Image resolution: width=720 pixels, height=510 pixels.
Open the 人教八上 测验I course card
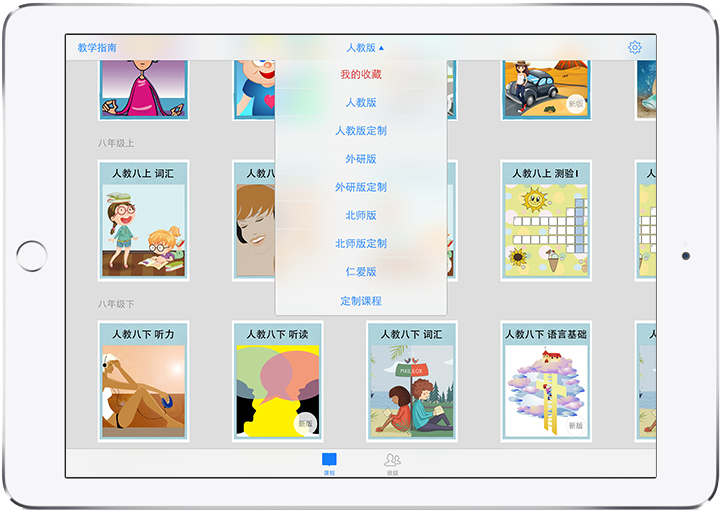point(546,220)
